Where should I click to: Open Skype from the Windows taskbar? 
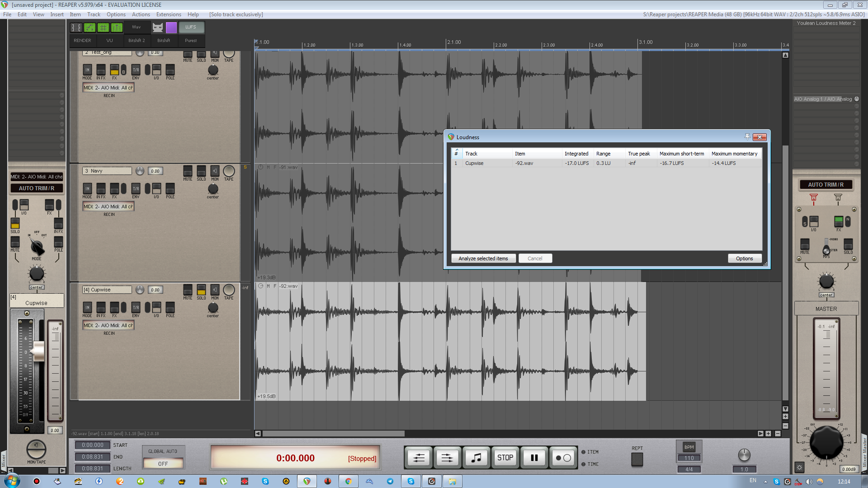click(410, 481)
